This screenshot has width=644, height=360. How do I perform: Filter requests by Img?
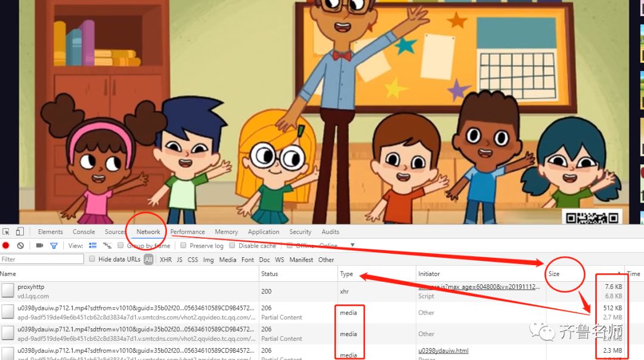pos(208,260)
